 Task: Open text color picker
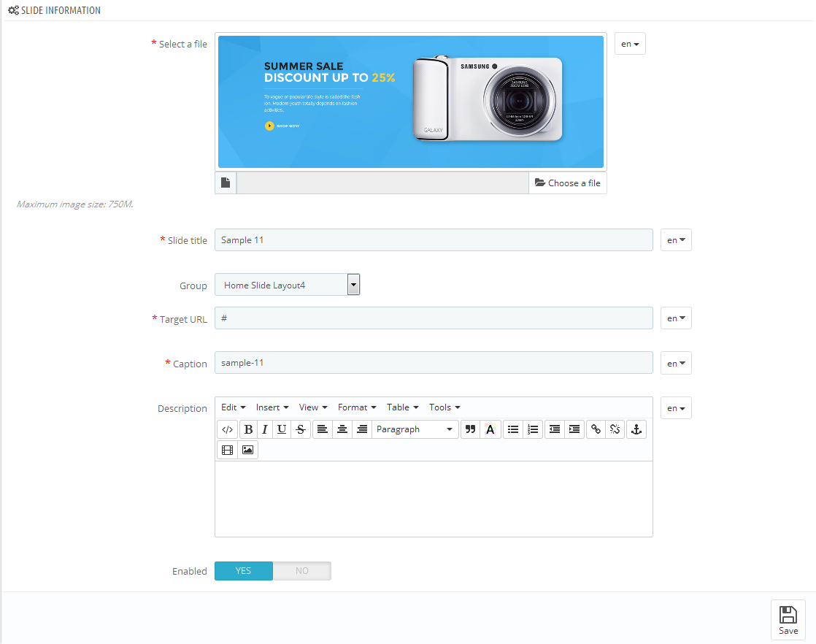tap(490, 429)
